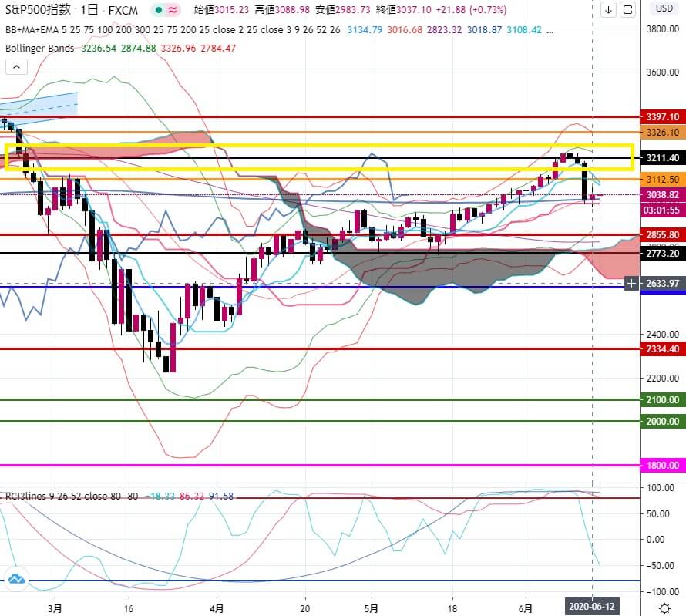Click the 2020-06-12 date marker
This screenshot has height=616, width=686.
(592, 607)
